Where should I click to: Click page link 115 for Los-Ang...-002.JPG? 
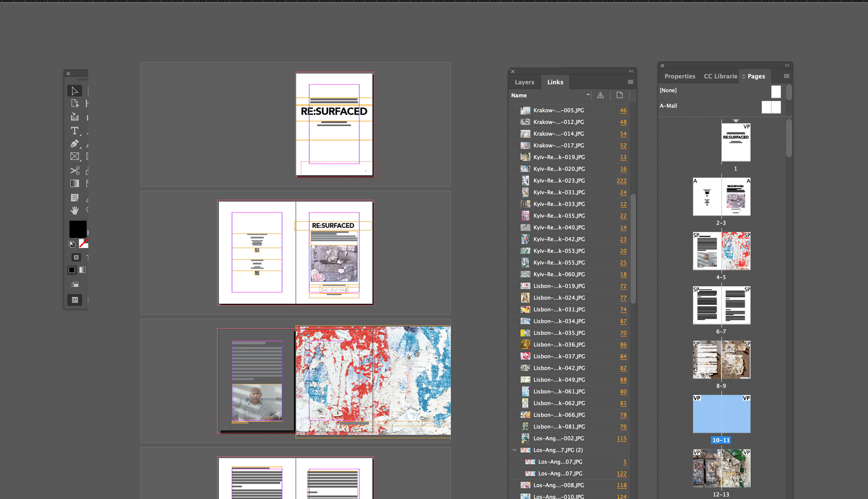[621, 438]
